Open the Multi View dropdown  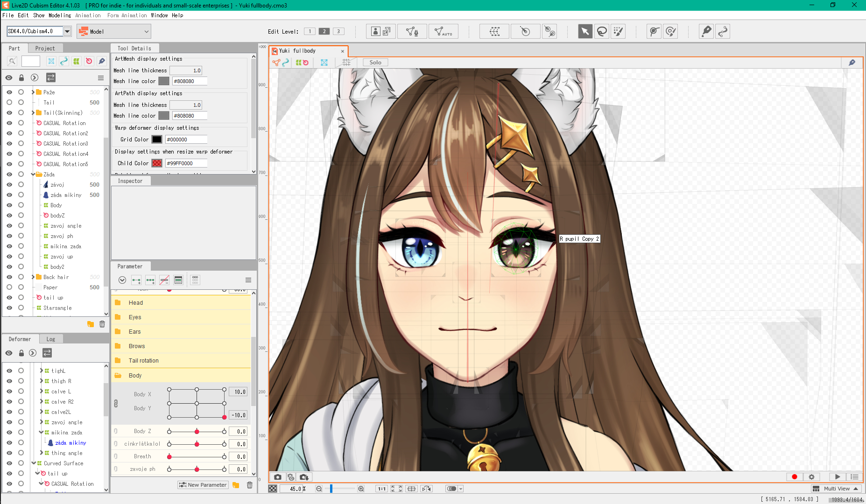[836, 489]
